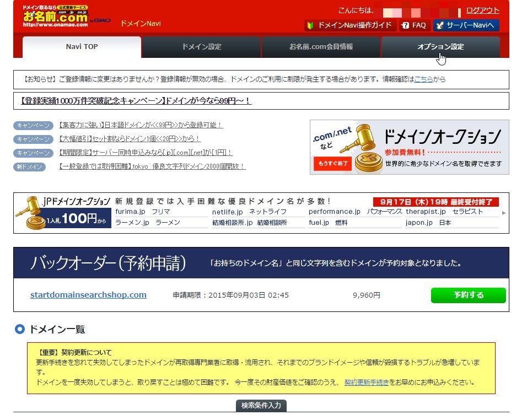Open the Navi TOP tab
Screen dimensions: 527x420
coord(82,47)
